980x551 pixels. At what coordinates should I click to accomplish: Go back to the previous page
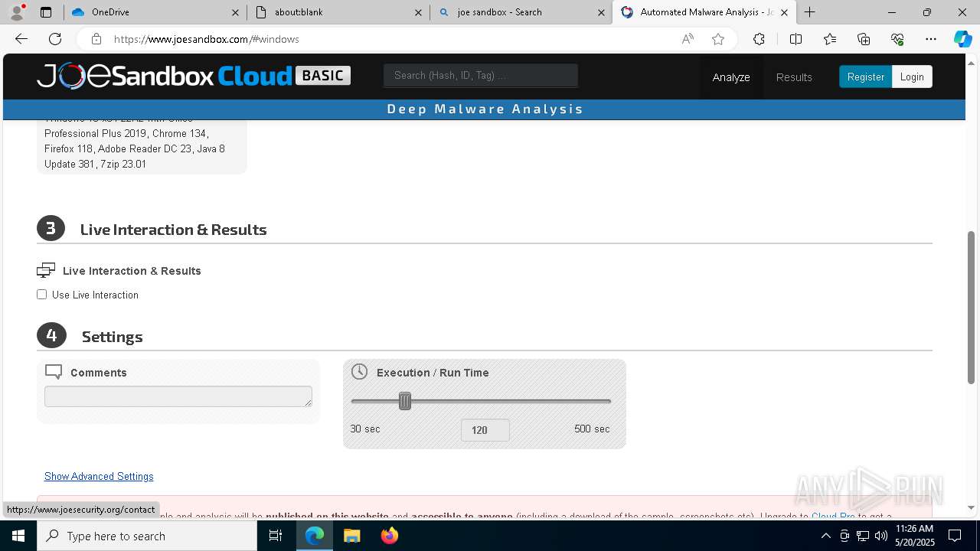[x=21, y=39]
